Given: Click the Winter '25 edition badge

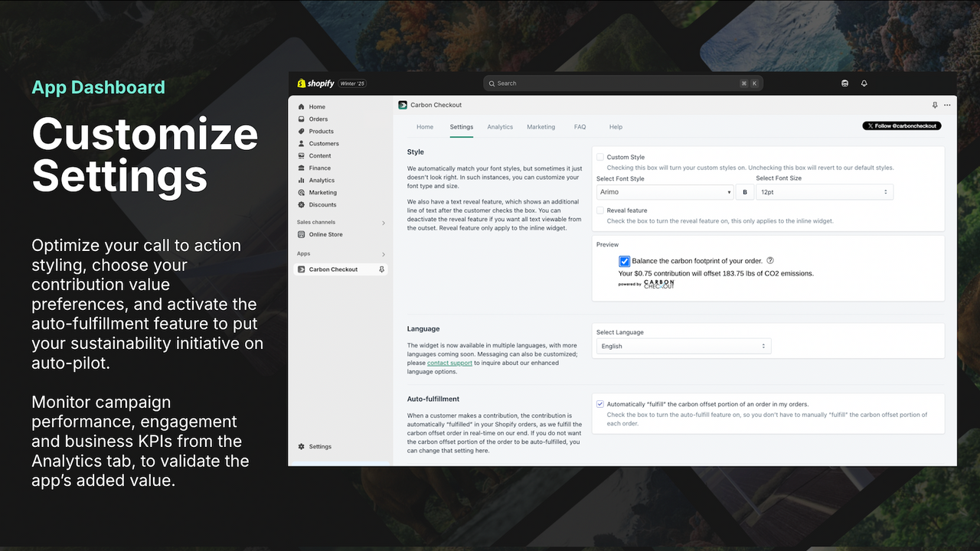Looking at the screenshot, I should [x=352, y=83].
